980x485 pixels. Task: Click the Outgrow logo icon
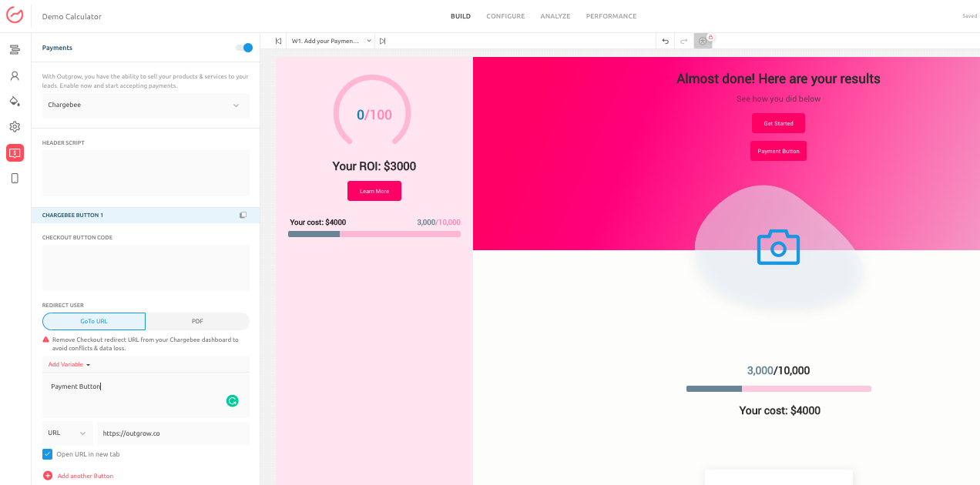point(15,15)
